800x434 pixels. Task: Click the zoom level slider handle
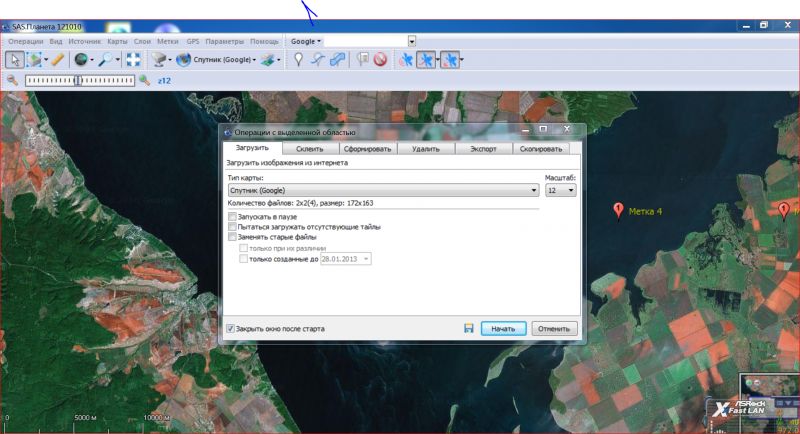coord(78,80)
